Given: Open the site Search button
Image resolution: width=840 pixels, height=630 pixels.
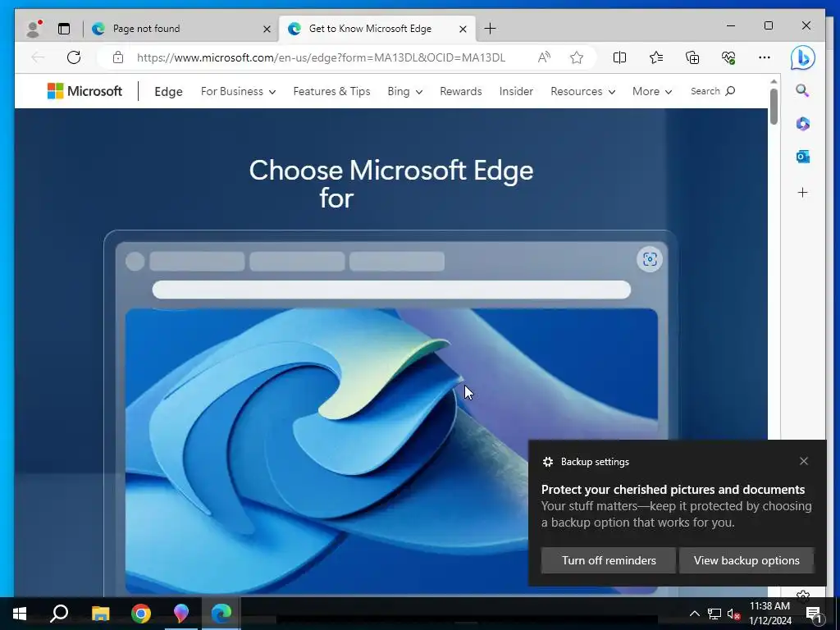Looking at the screenshot, I should pos(713,91).
